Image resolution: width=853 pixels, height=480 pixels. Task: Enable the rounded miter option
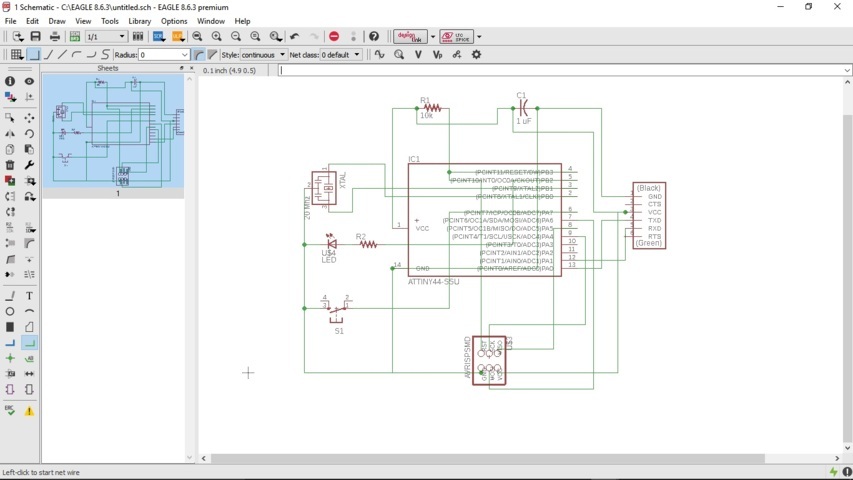click(199, 54)
